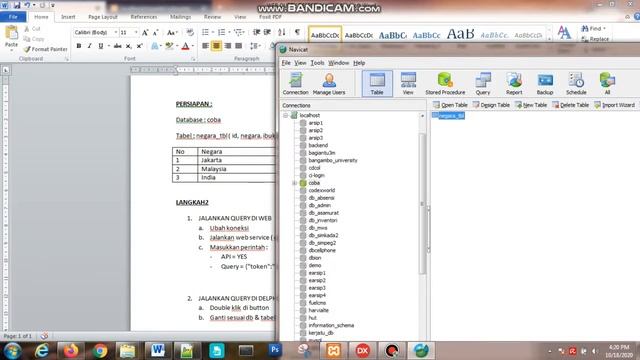Toggle bold formatting in Word
Image resolution: width=640 pixels, height=360 pixels.
79,46
